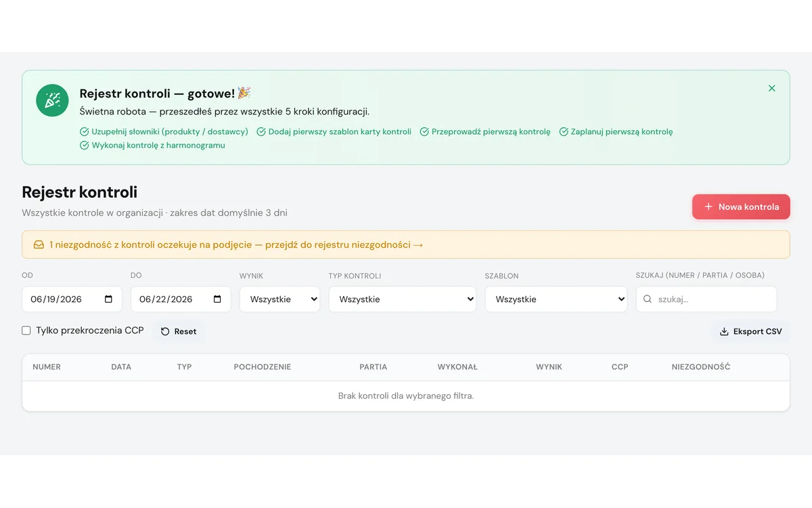812x508 pixels.
Task: Sort by the Numer column header
Action: (x=47, y=367)
